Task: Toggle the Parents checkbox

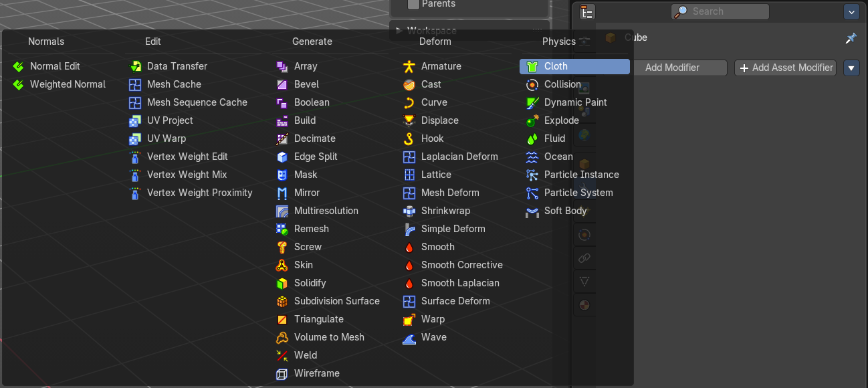Action: click(413, 4)
